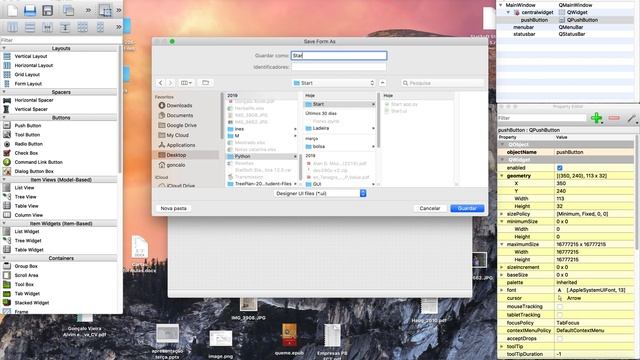This screenshot has width=640, height=360.
Task: Select Grid Layout in Widget Box
Action: pyautogui.click(x=27, y=74)
